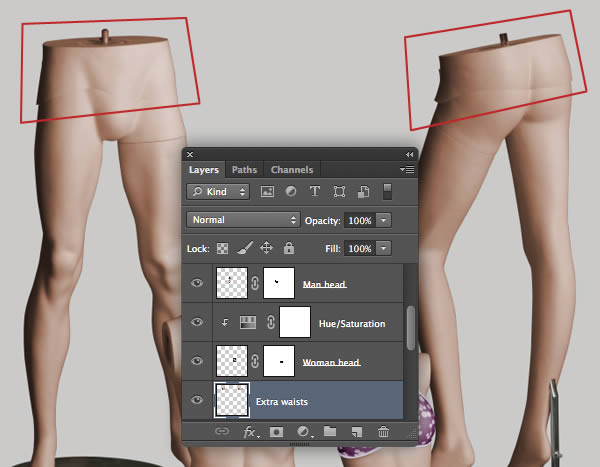Delete layer with trash icon
This screenshot has width=600, height=467.
click(383, 432)
